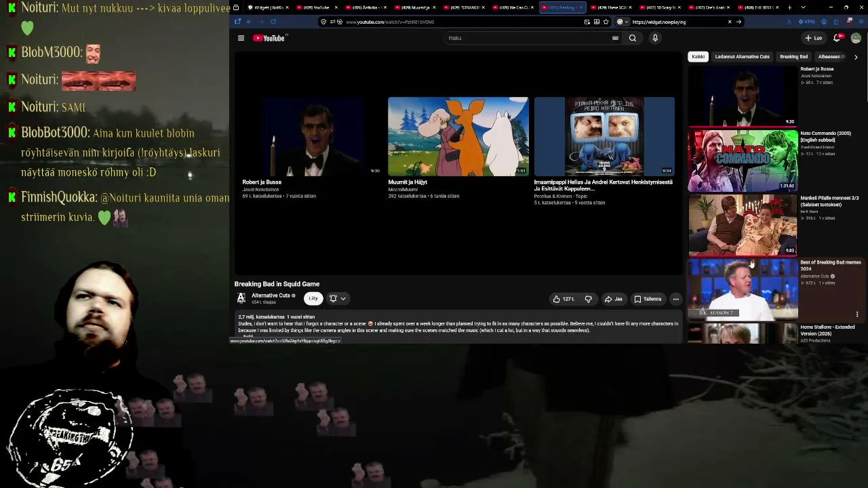Image resolution: width=868 pixels, height=488 pixels.
Task: Switch to the We Can browser tab
Action: pyautogui.click(x=513, y=7)
